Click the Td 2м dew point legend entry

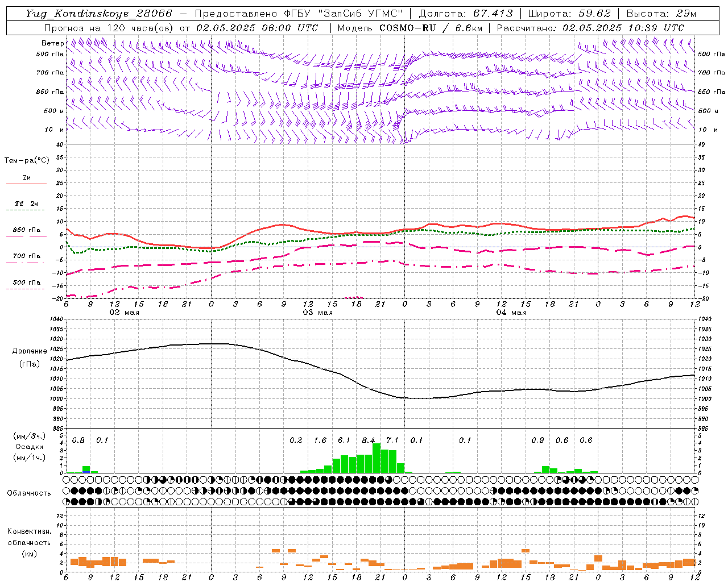tap(26, 203)
